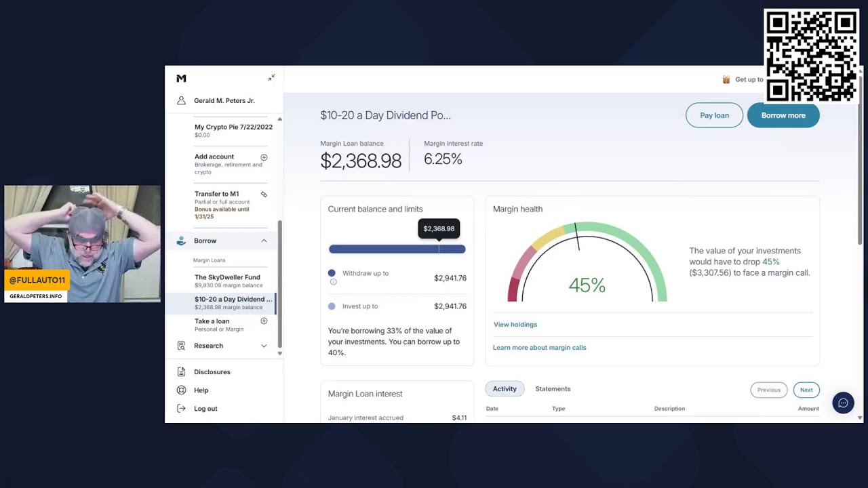Open Learn more about margin calls link
Image resolution: width=868 pixels, height=488 pixels.
(x=540, y=348)
